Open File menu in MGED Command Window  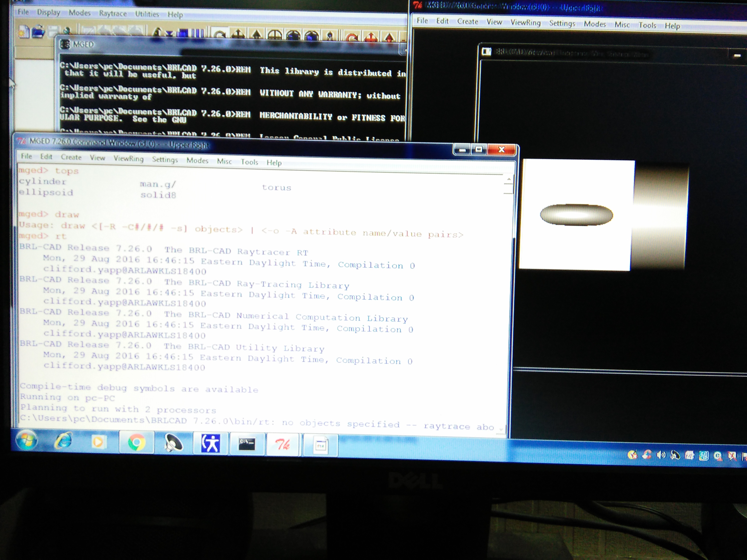[26, 156]
